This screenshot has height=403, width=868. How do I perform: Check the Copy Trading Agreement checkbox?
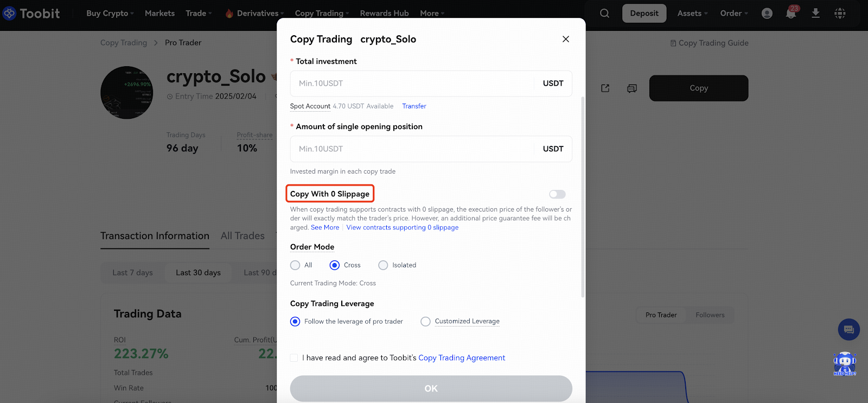294,358
